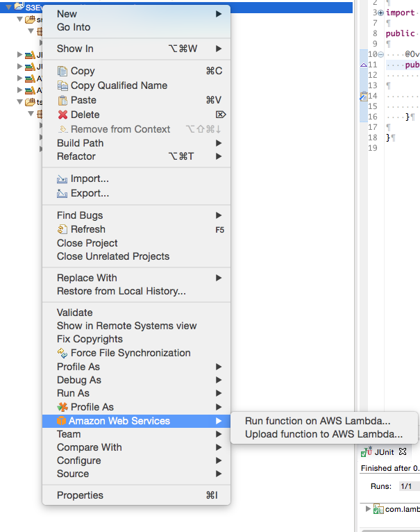Select Close Project

136,243
